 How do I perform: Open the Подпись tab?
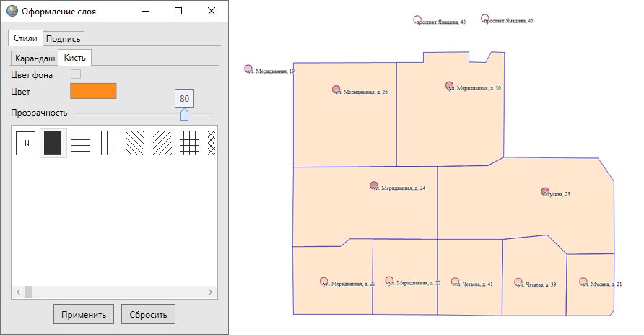[64, 39]
